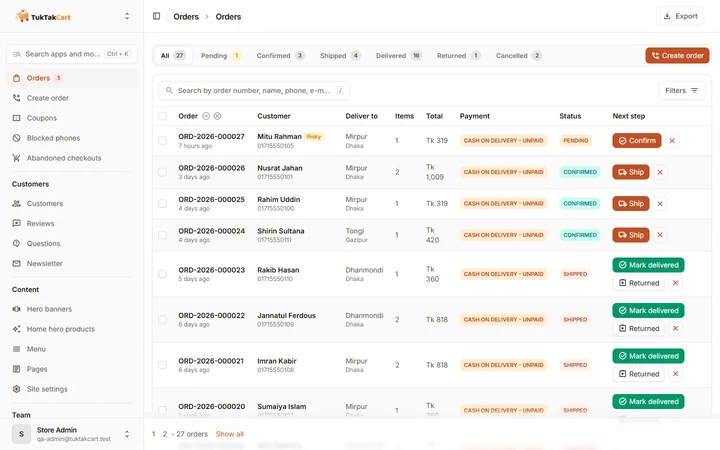Go to page 2 of orders

165,434
